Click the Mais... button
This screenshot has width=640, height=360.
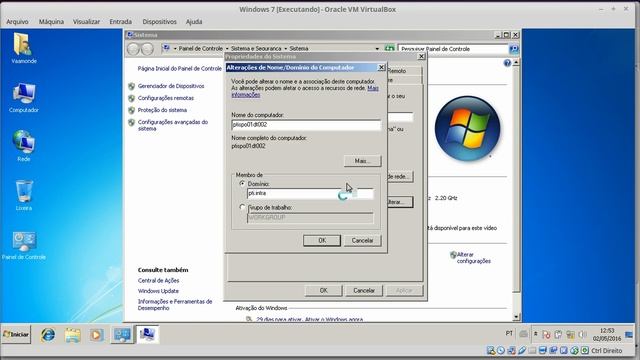(362, 161)
